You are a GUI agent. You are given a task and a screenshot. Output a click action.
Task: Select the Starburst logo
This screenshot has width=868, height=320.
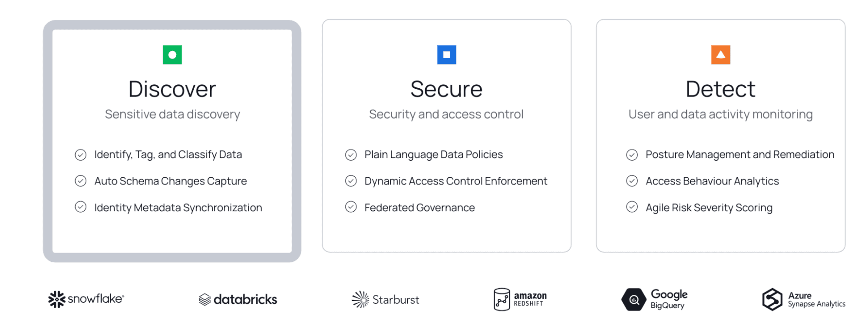click(x=385, y=300)
